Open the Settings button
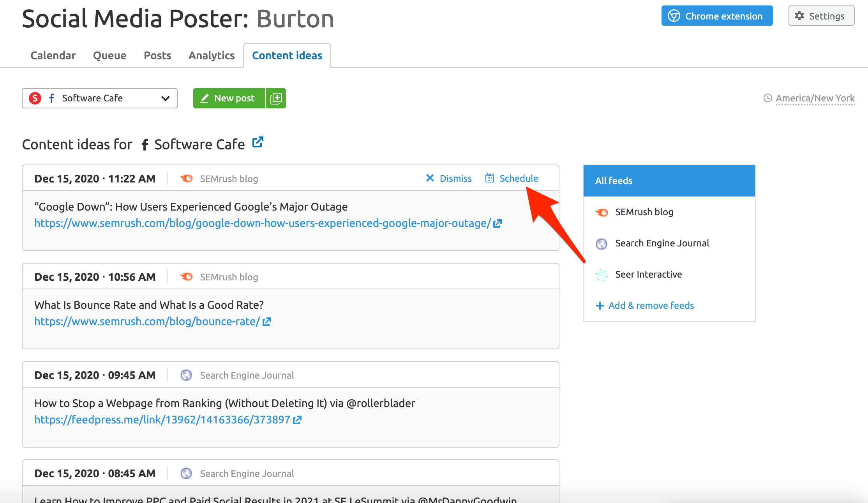The width and height of the screenshot is (868, 503). tap(821, 16)
